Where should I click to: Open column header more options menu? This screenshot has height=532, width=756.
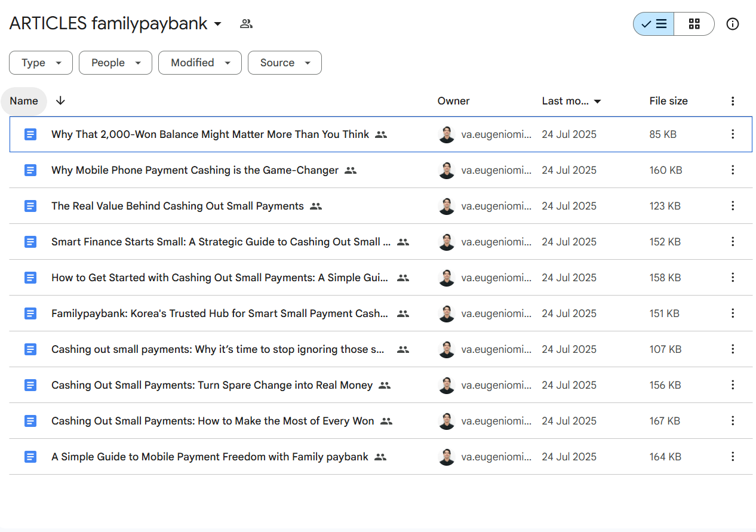[x=733, y=101]
